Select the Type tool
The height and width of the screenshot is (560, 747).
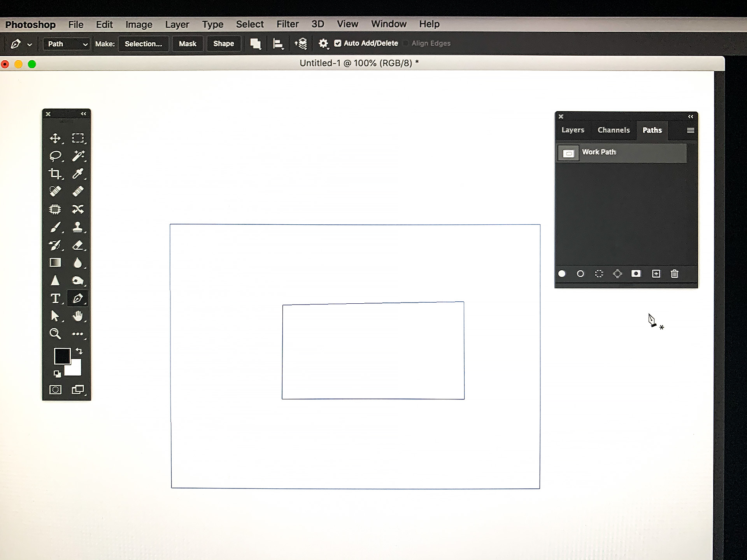point(55,298)
